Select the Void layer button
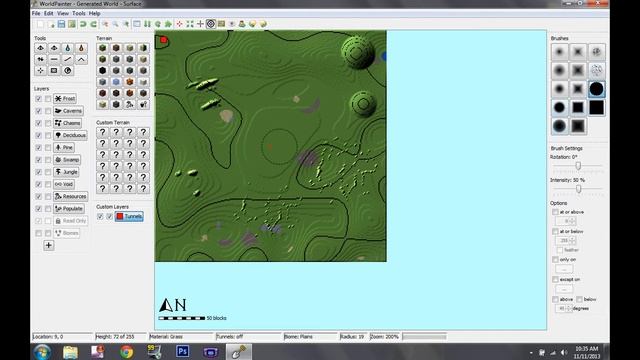 [x=64, y=184]
